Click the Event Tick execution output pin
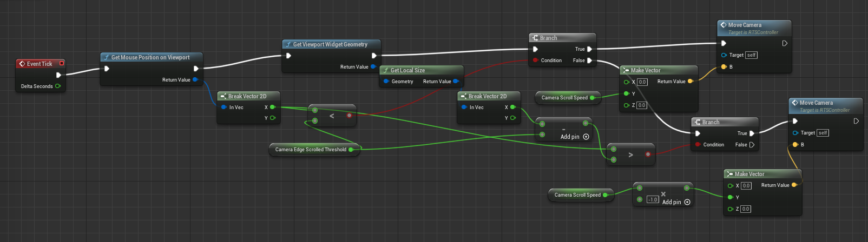Screen dimensions: 868x242 (59, 75)
